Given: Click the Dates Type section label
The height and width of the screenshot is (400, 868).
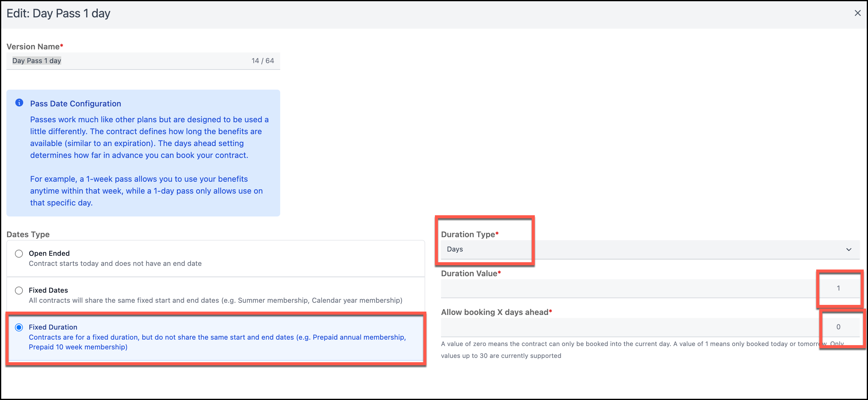Looking at the screenshot, I should tap(28, 234).
